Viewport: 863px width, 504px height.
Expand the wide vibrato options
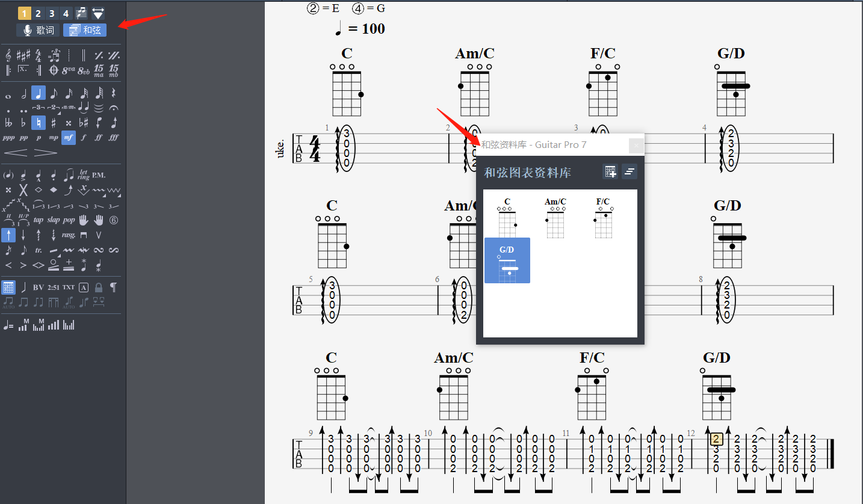(114, 190)
